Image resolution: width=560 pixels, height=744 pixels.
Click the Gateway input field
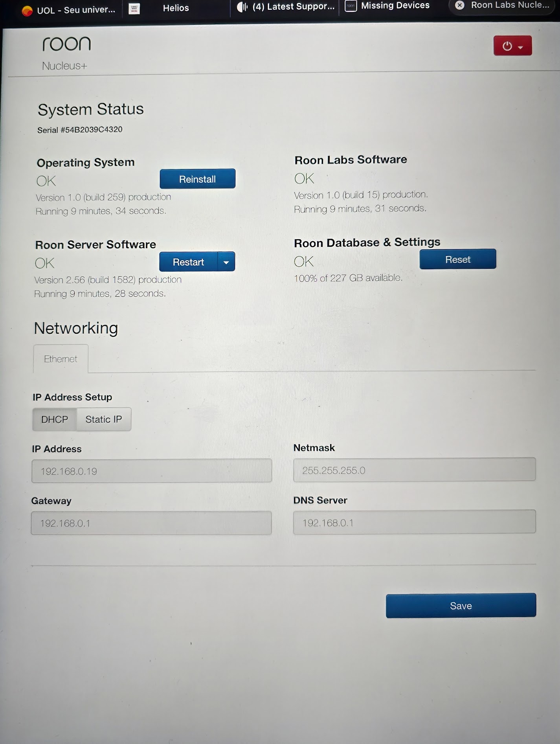pyautogui.click(x=151, y=523)
